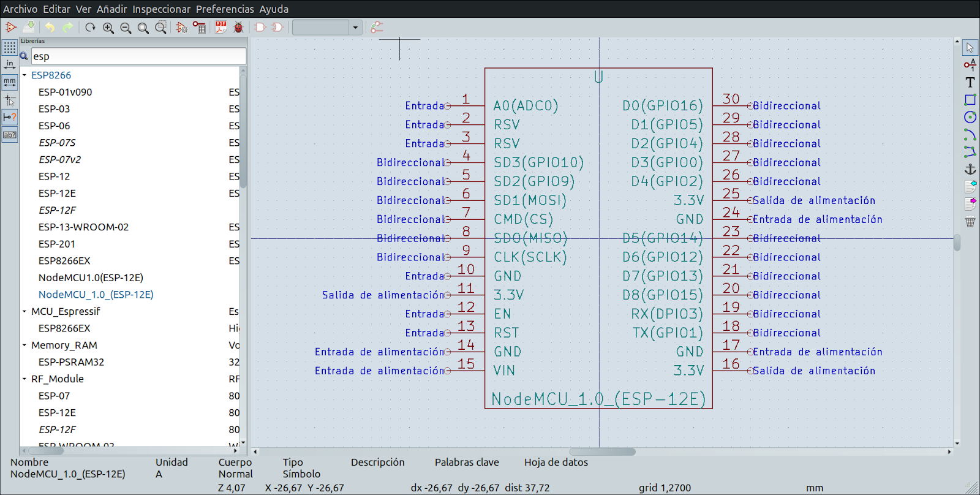Open the Preferencias menu
This screenshot has height=495, width=980.
coord(225,9)
